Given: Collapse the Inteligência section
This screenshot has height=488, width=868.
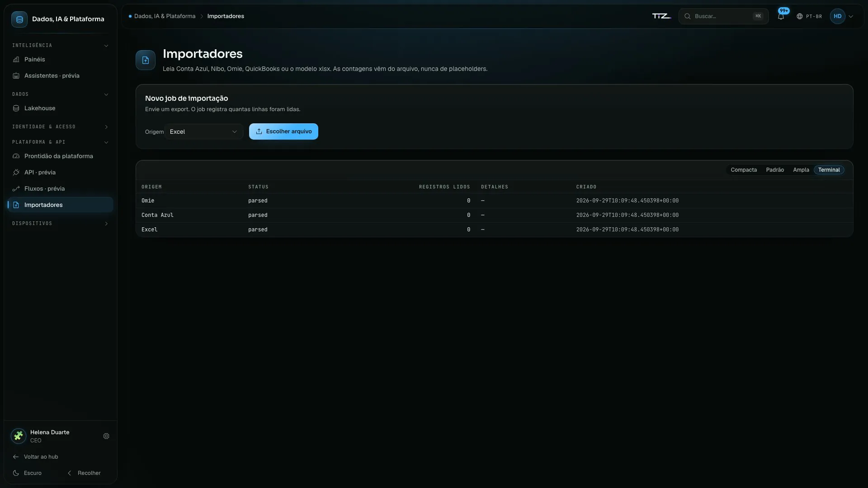Looking at the screenshot, I should (x=61, y=46).
